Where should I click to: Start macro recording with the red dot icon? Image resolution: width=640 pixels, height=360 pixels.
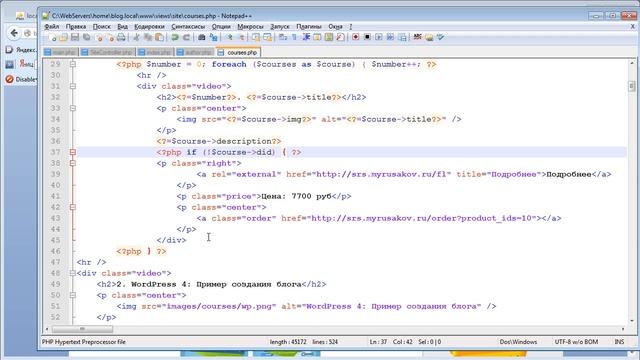[356, 38]
